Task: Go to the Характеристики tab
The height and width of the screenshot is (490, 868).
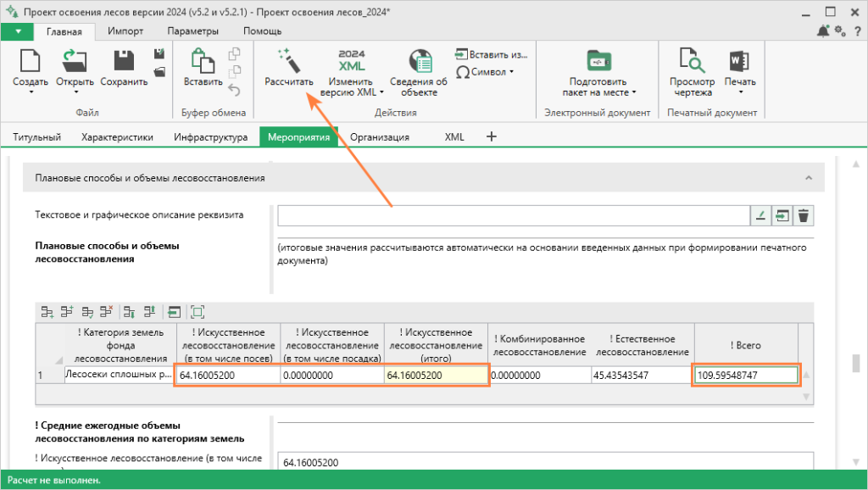Action: click(x=117, y=136)
